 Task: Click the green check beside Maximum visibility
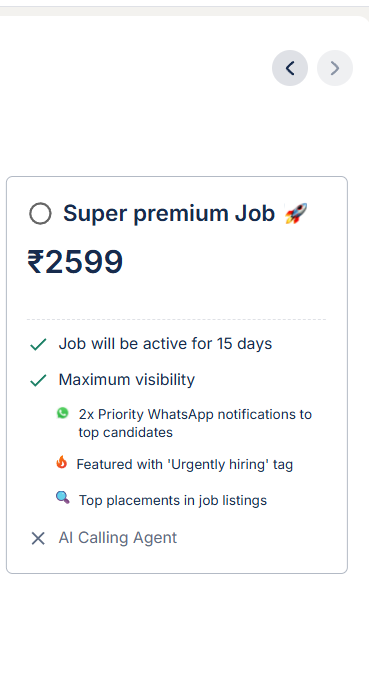point(38,380)
